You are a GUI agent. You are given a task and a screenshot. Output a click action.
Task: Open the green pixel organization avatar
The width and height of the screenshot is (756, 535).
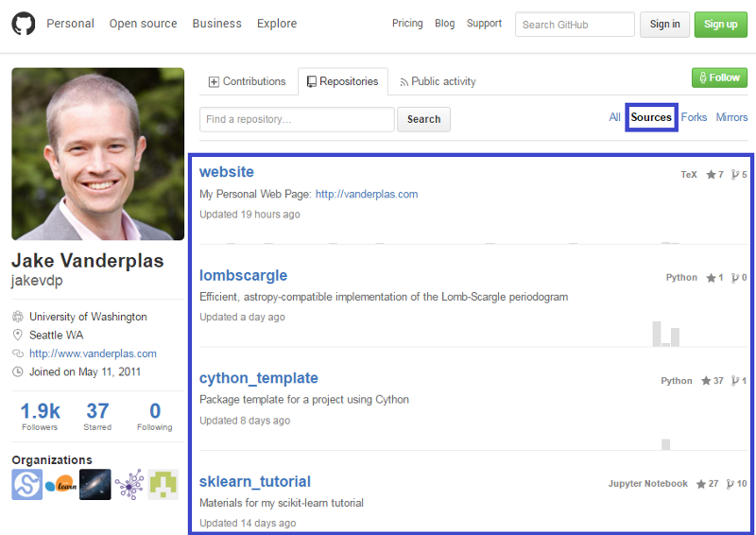pyautogui.click(x=163, y=484)
